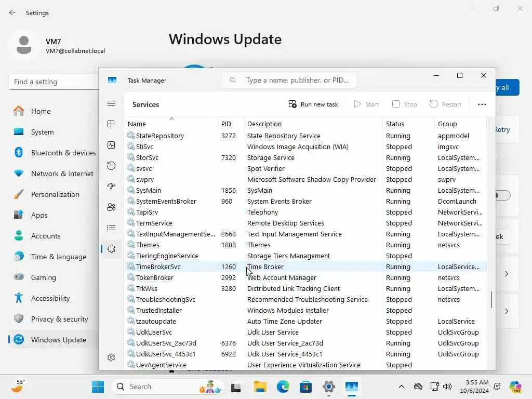
Task: Open Details page in Task Manager sidebar
Action: pyautogui.click(x=111, y=228)
